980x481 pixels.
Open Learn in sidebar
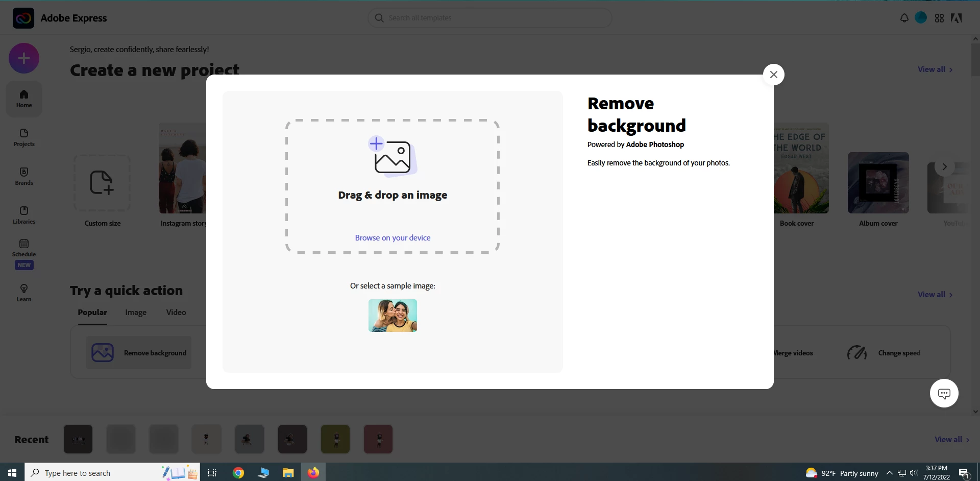pos(24,293)
